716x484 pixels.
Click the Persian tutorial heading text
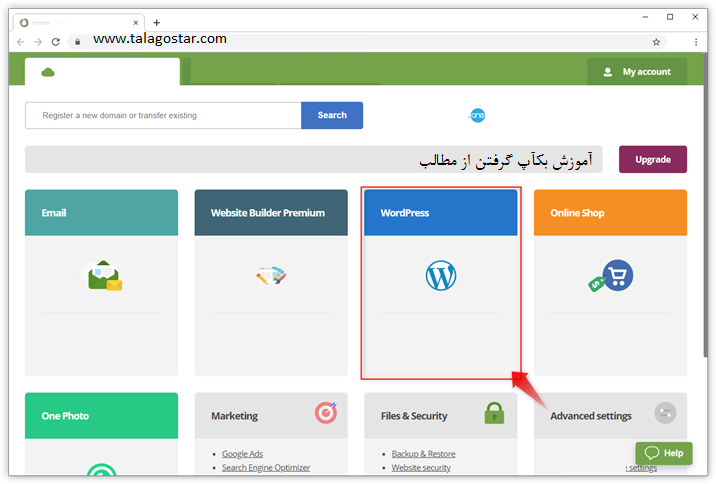pos(506,160)
